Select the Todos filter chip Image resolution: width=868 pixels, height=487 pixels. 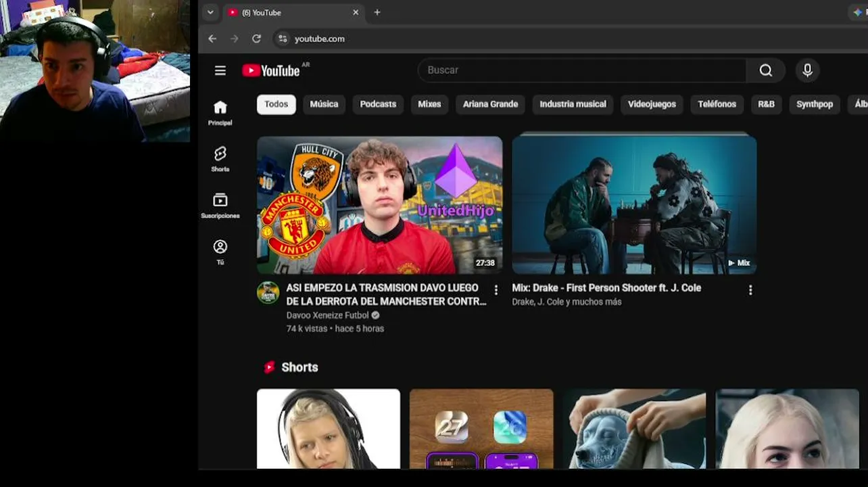276,104
